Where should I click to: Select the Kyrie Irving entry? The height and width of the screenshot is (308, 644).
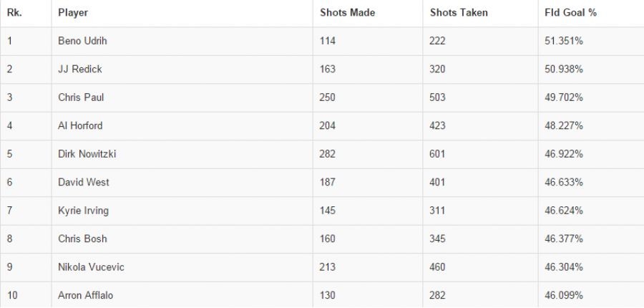click(83, 211)
